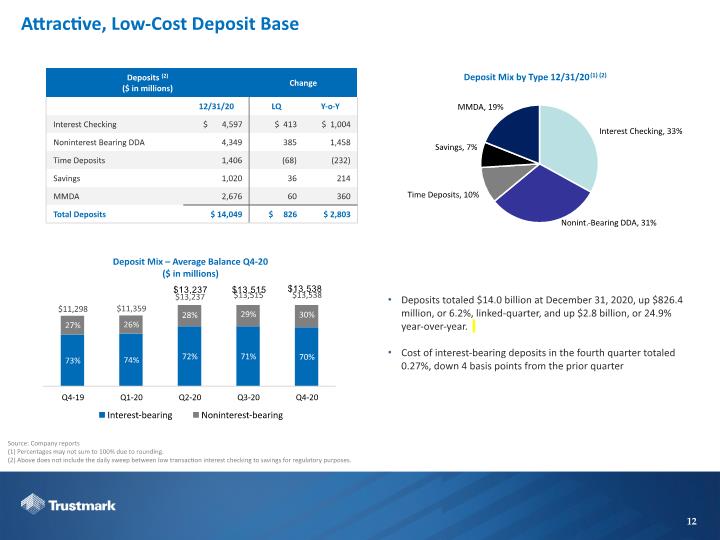Click the 'Noninterest Bearing DDA' row label
The height and width of the screenshot is (540, 720).
(99, 142)
